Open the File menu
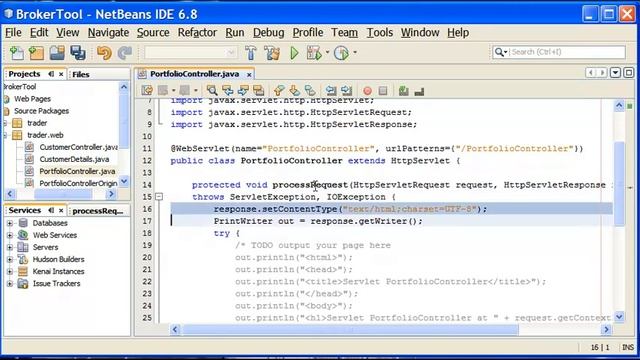 click(13, 33)
